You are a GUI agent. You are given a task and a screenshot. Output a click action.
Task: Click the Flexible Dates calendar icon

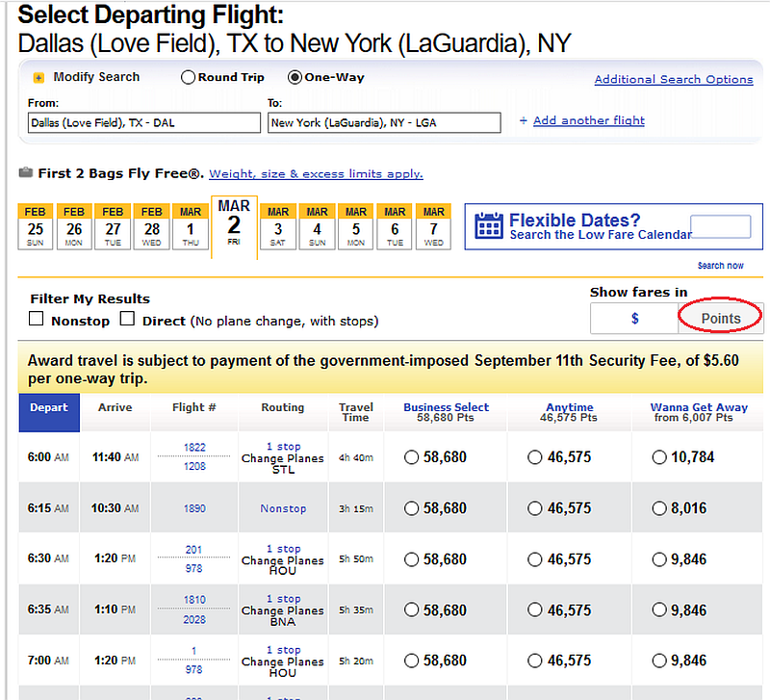(x=489, y=226)
